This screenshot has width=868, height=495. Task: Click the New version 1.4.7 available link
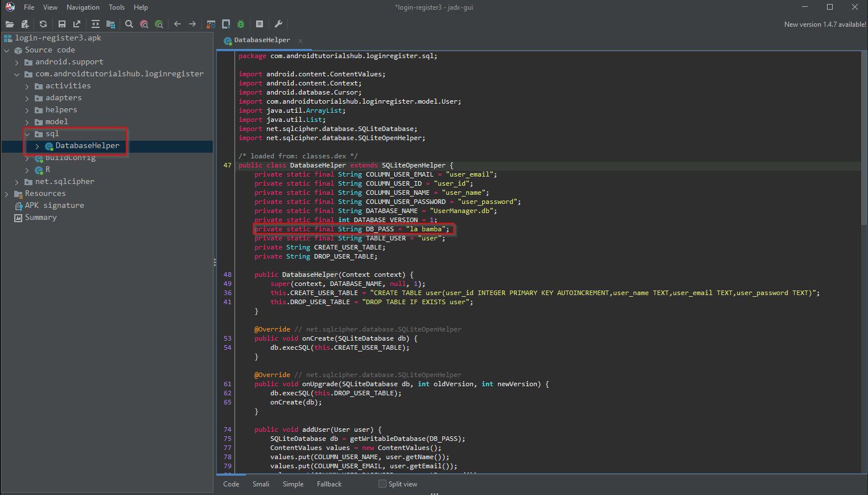(825, 24)
